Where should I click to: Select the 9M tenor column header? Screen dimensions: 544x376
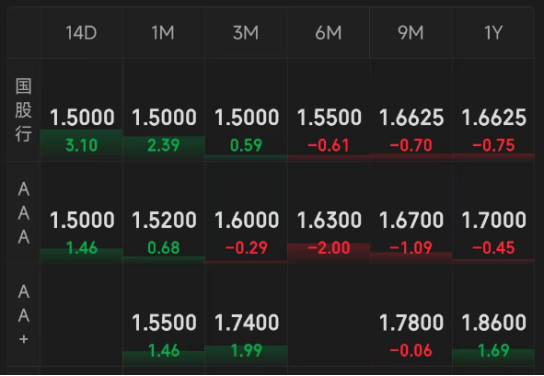[411, 33]
